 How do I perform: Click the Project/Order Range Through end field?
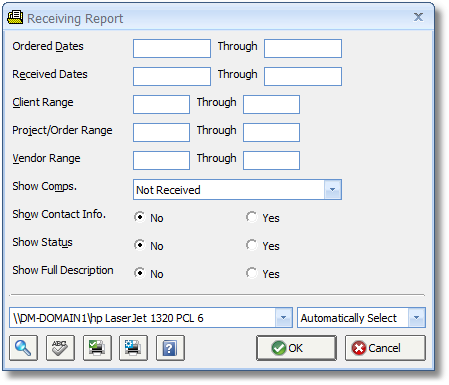pyautogui.click(x=271, y=132)
